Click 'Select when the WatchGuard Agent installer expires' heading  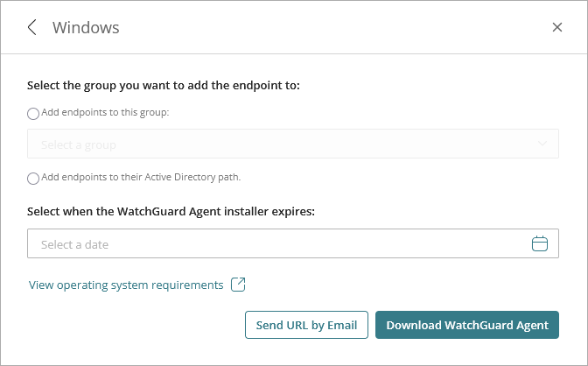(x=171, y=212)
